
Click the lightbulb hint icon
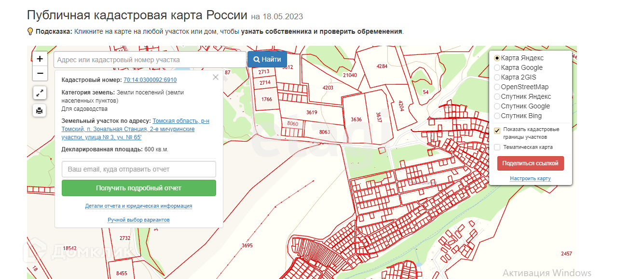(30, 31)
